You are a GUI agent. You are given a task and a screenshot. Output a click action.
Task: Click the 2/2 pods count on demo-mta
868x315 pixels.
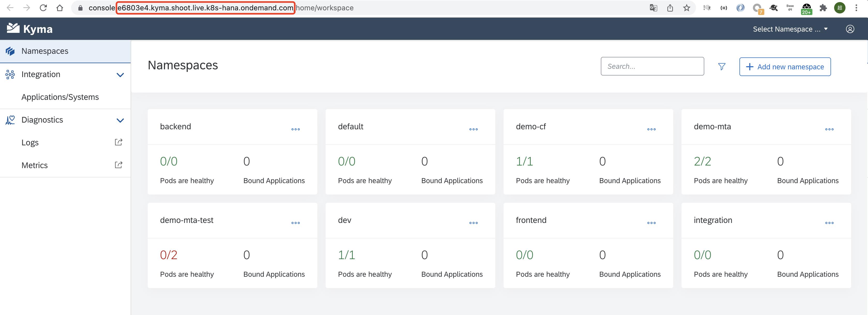702,161
